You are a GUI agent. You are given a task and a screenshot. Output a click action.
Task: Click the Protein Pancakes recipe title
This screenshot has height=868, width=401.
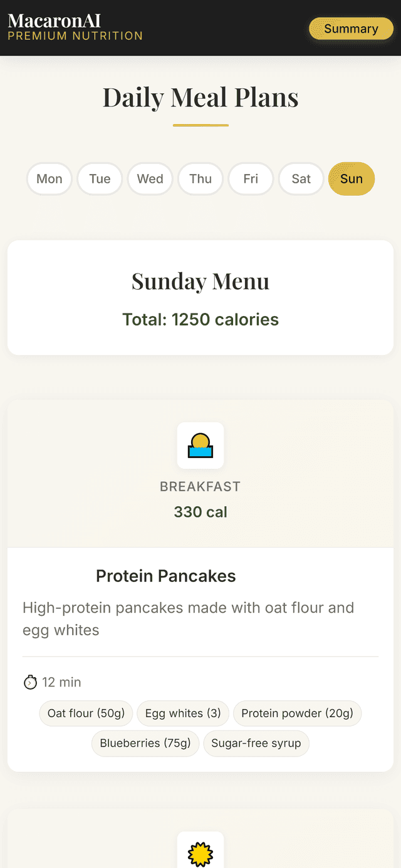[x=165, y=576]
